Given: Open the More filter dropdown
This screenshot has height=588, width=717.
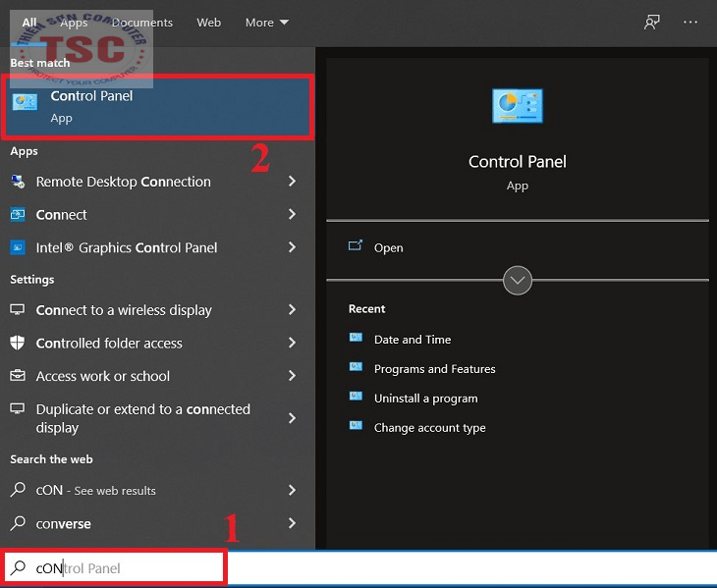Looking at the screenshot, I should point(266,23).
